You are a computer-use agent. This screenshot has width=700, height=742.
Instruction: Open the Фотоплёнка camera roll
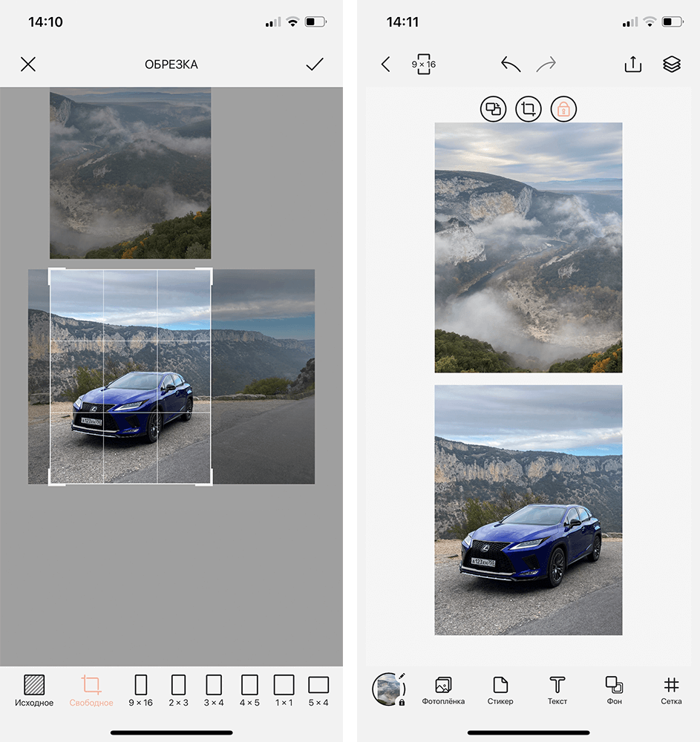click(443, 689)
